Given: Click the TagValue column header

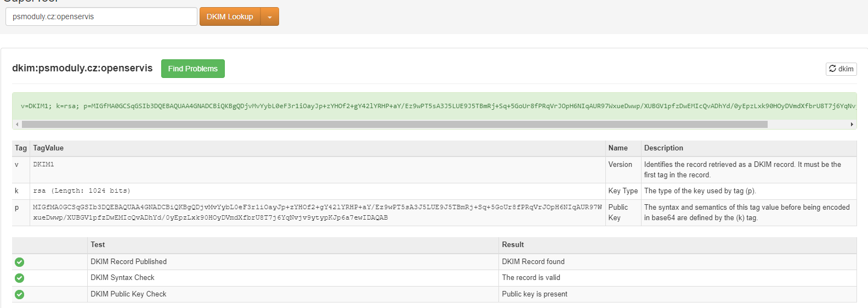Looking at the screenshot, I should [x=48, y=148].
